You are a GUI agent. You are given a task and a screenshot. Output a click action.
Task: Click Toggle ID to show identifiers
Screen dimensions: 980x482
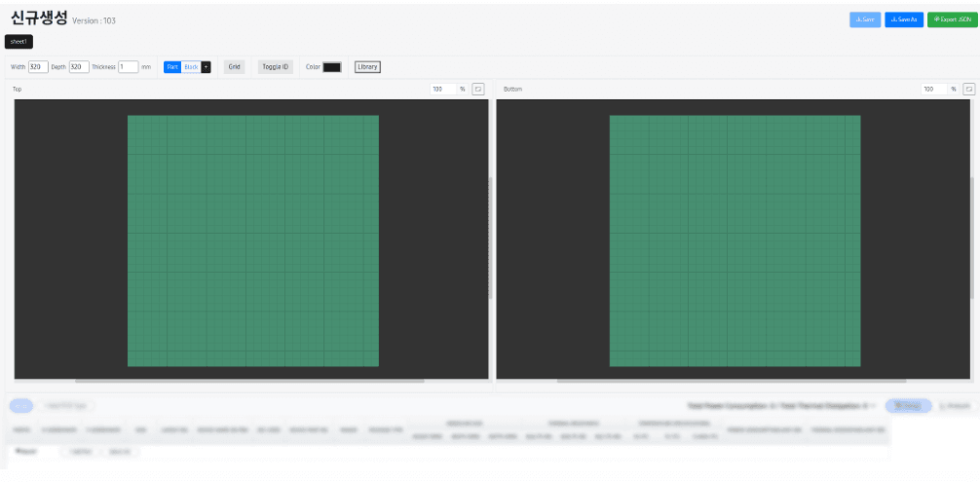click(x=276, y=67)
